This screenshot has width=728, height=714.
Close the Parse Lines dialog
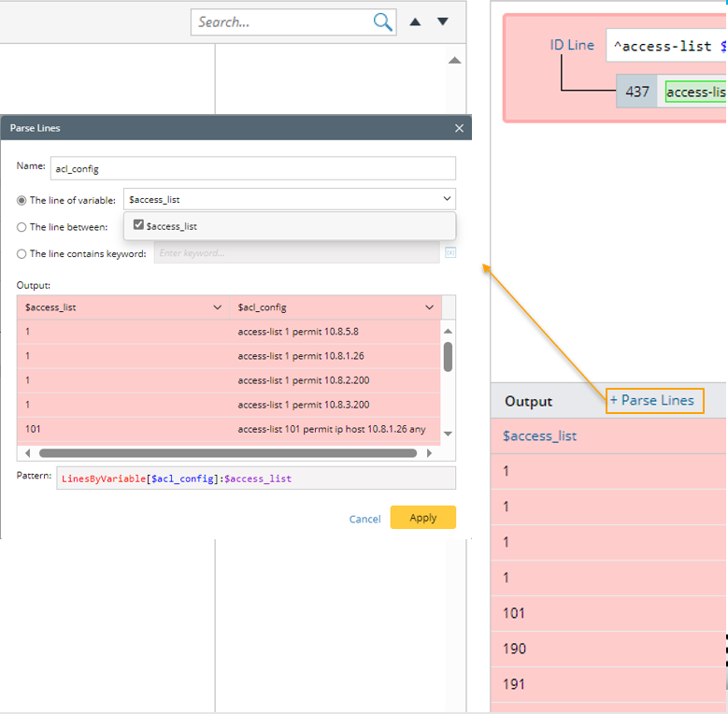click(x=459, y=128)
